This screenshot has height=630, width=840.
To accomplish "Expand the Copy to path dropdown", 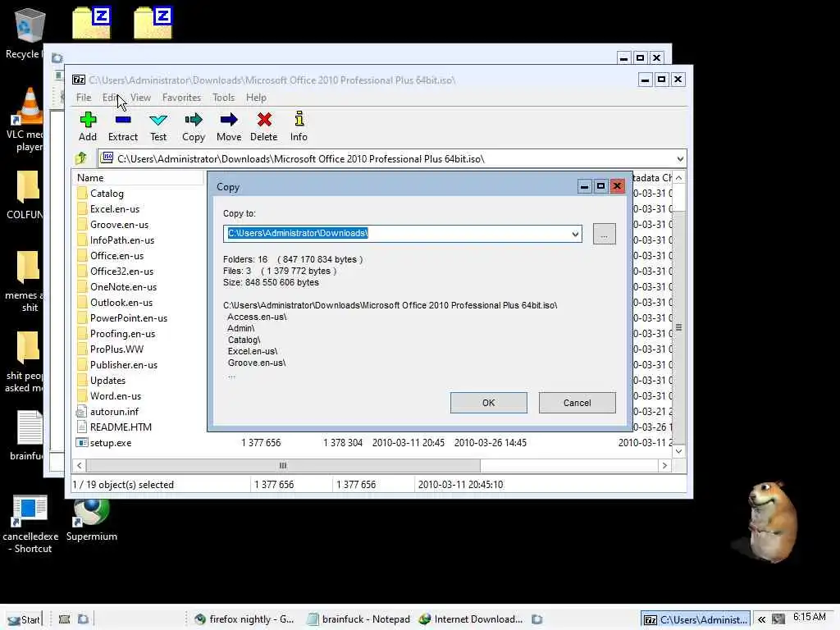I will [x=575, y=234].
